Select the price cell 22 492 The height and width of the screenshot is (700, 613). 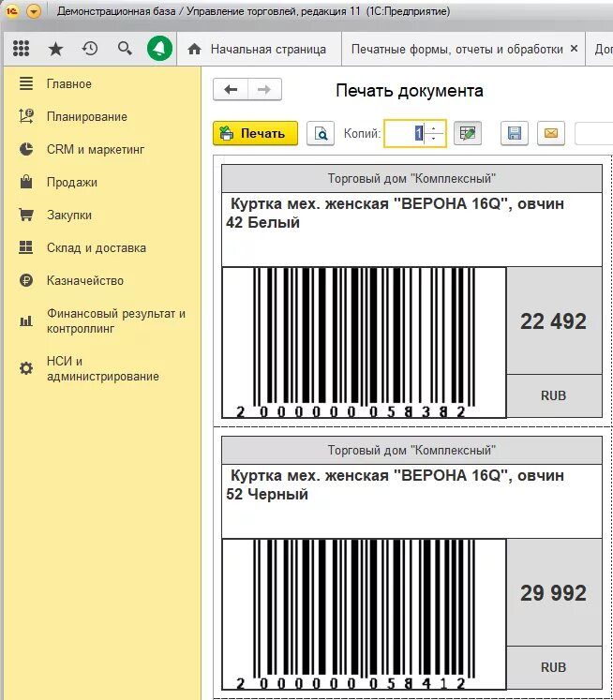click(554, 321)
